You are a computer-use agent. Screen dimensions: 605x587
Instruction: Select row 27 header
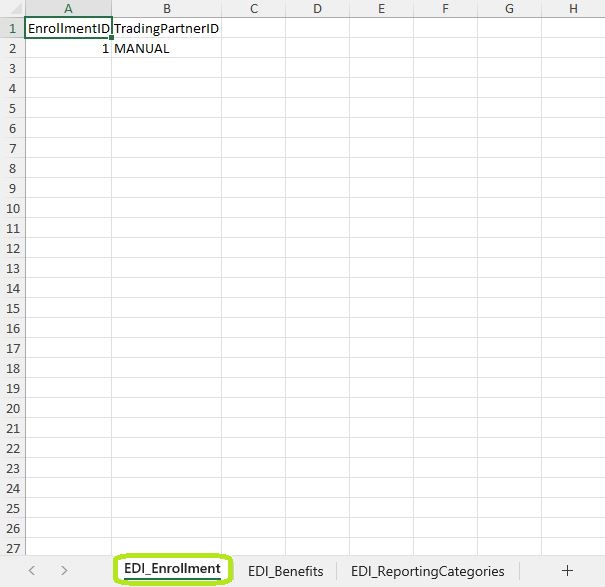(x=13, y=548)
